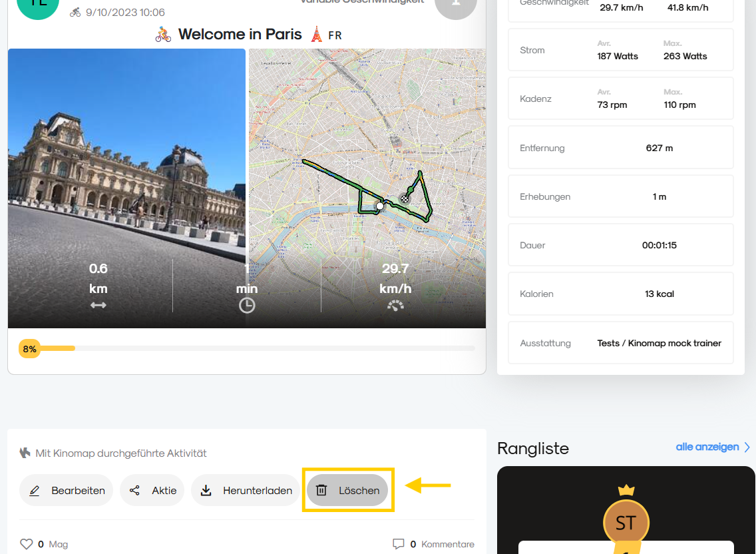Viewport: 756px width, 554px height.
Task: Click the 9/10/2023 10:06 date text
Action: tap(125, 13)
